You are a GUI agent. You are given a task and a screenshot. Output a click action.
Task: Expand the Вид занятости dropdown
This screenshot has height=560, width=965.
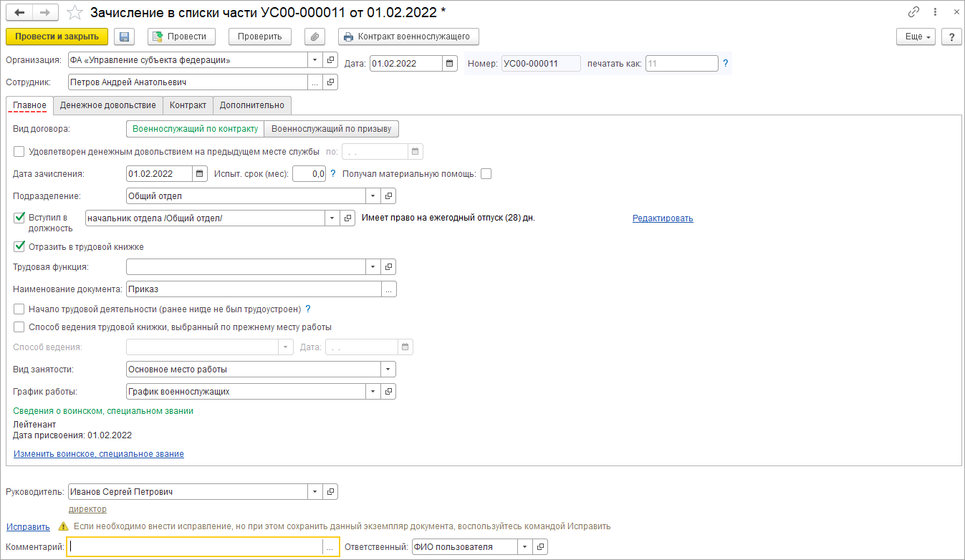(x=388, y=370)
